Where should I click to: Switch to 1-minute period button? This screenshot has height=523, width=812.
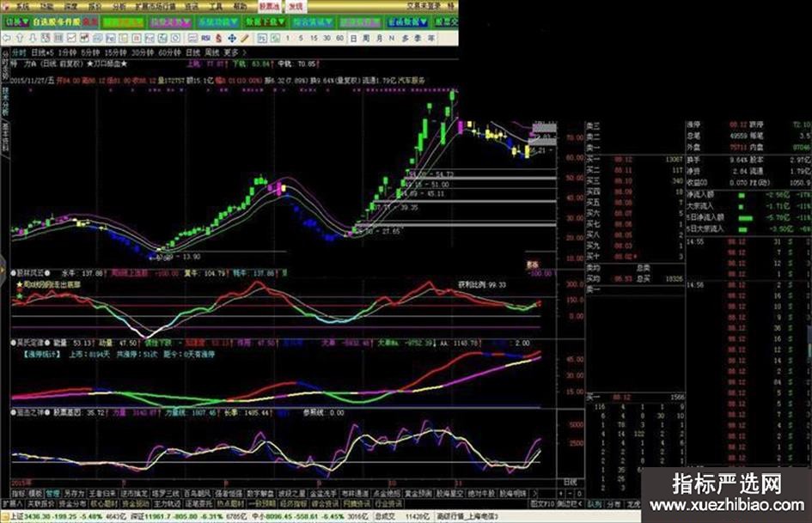tap(287, 38)
